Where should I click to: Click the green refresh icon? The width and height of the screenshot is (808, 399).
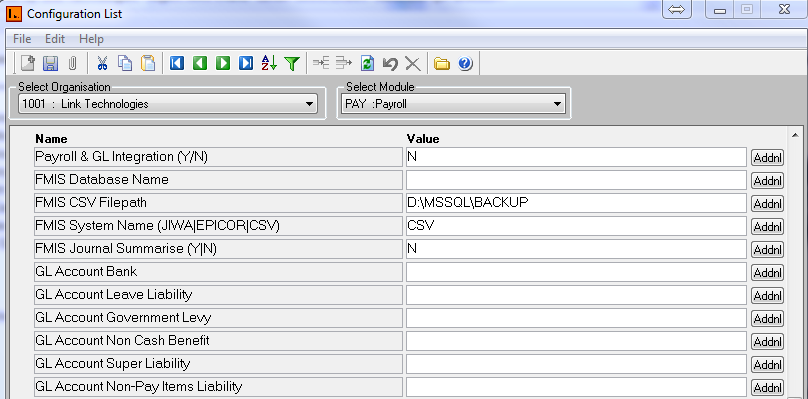point(367,63)
